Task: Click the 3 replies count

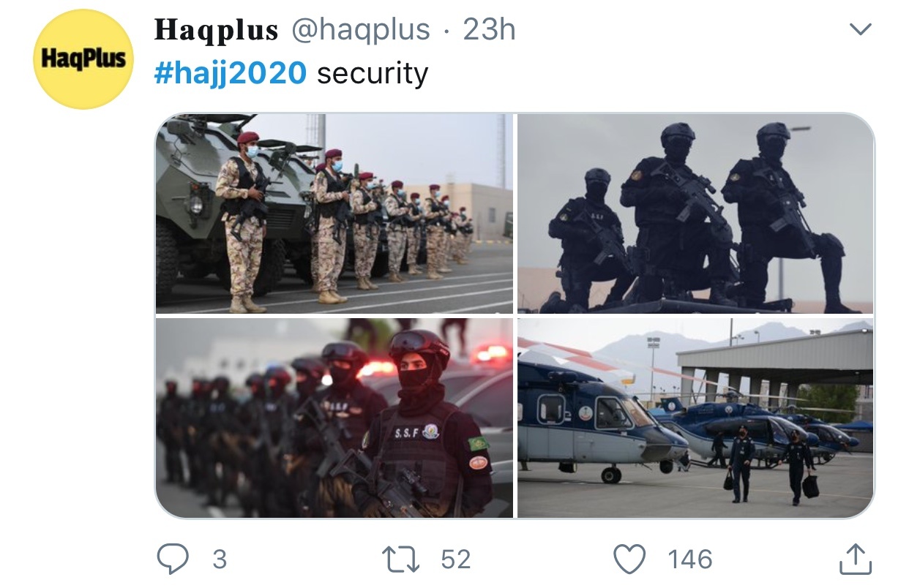Action: [219, 559]
